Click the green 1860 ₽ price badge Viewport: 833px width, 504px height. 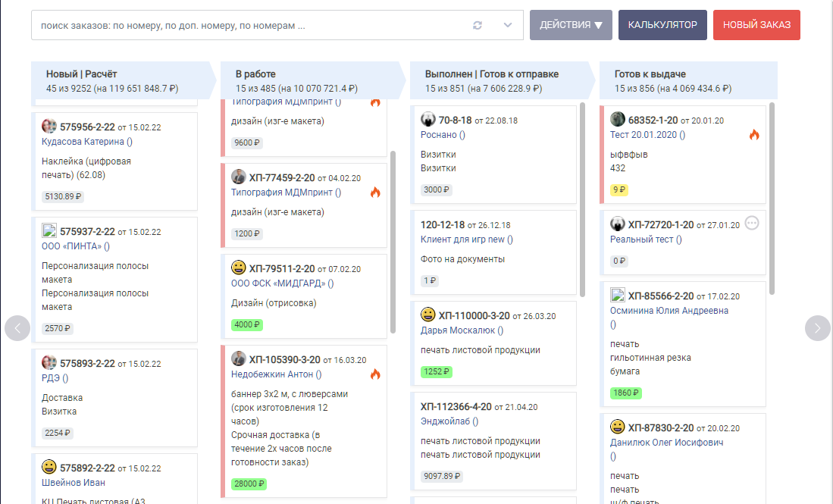(626, 393)
